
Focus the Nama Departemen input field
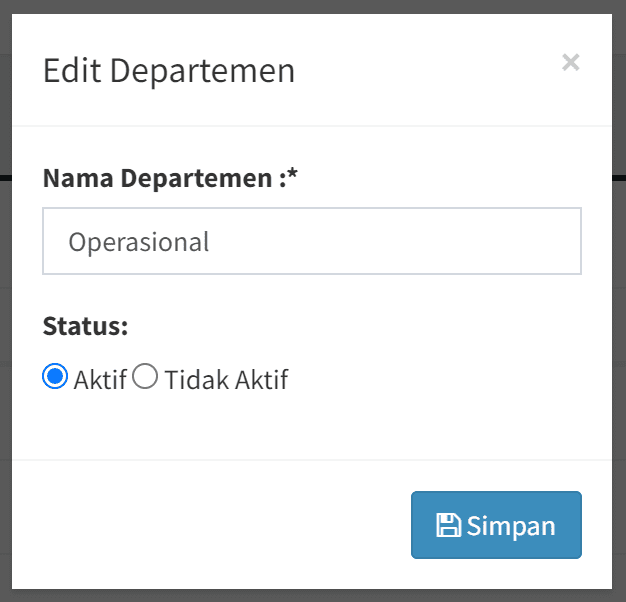[x=312, y=241]
